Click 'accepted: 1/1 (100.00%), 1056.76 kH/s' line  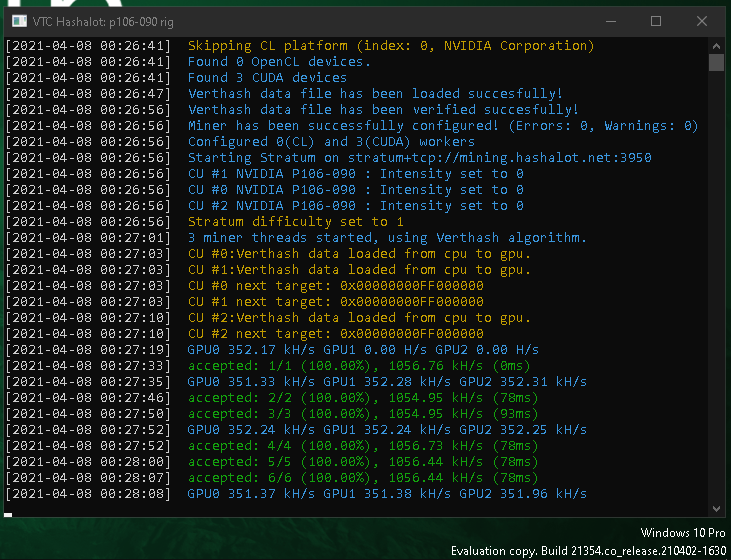[359, 366]
